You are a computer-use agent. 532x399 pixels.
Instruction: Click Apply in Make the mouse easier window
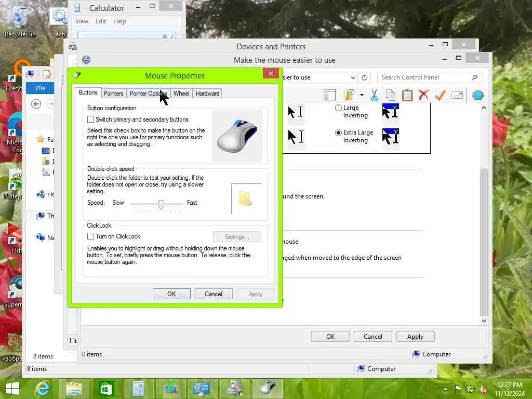click(415, 337)
